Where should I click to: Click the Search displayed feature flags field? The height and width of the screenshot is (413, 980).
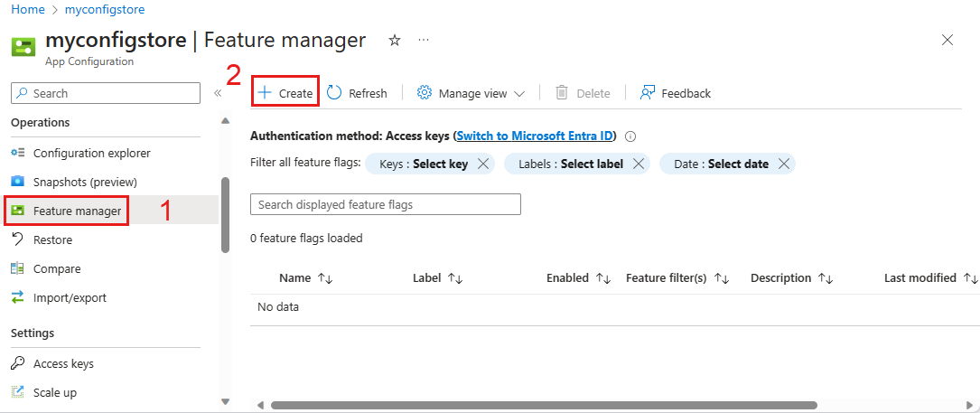pyautogui.click(x=386, y=205)
